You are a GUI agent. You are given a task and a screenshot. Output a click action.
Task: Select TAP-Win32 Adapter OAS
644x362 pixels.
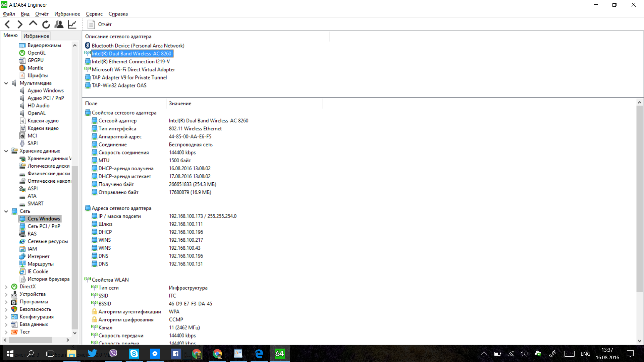pos(119,85)
